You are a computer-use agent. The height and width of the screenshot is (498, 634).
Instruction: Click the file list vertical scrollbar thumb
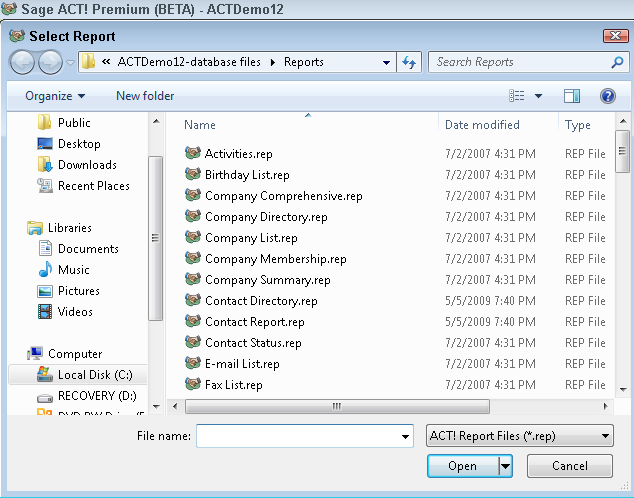623,152
